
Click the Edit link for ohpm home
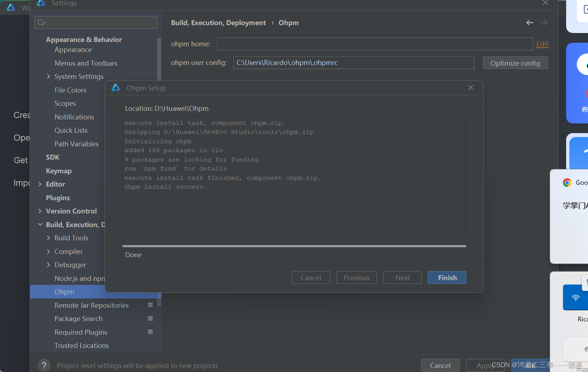[542, 44]
